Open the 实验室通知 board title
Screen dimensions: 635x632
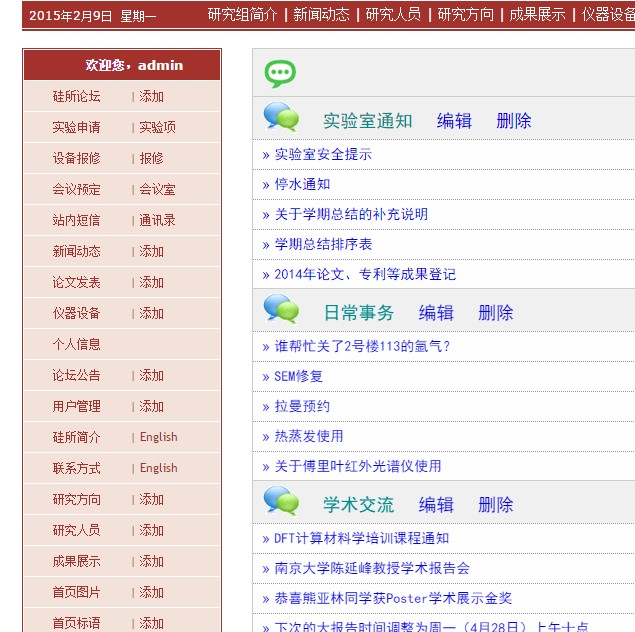tap(368, 121)
